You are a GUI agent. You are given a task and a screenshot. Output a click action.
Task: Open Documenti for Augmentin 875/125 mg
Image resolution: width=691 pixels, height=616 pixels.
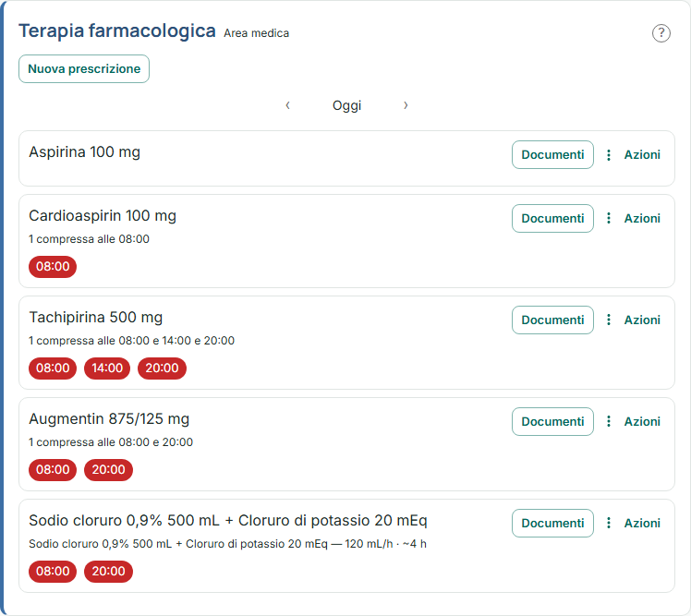552,421
